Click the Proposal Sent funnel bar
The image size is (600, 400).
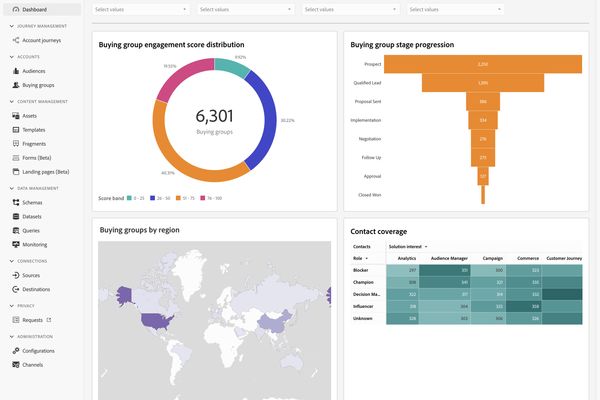(483, 101)
